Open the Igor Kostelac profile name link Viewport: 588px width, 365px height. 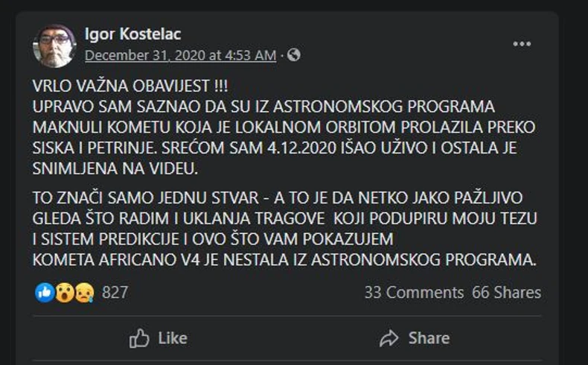(132, 34)
